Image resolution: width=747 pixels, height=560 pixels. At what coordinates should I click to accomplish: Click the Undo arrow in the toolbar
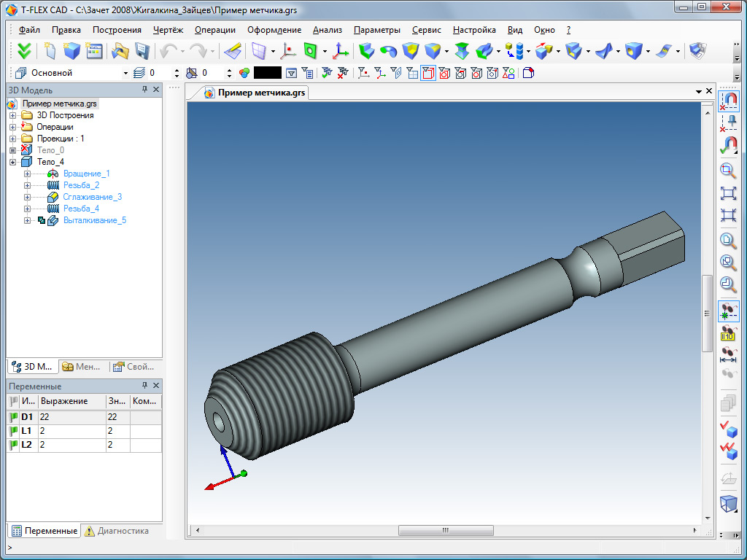click(169, 51)
